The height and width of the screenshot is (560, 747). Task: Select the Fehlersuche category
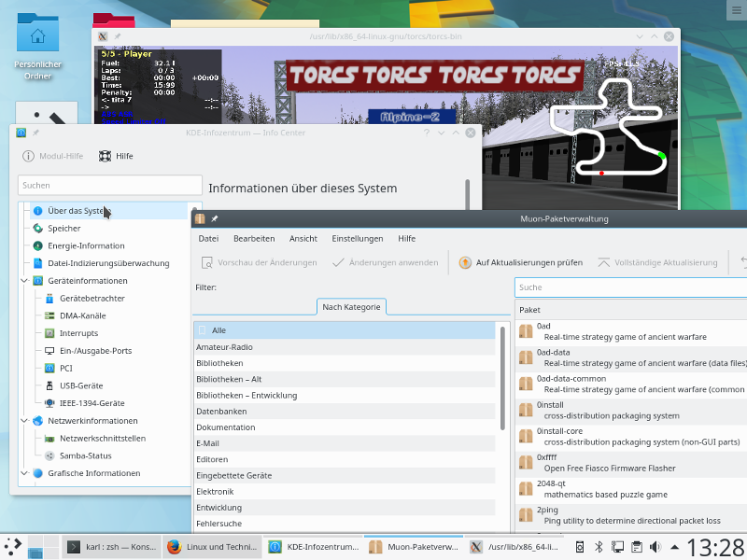click(345, 524)
